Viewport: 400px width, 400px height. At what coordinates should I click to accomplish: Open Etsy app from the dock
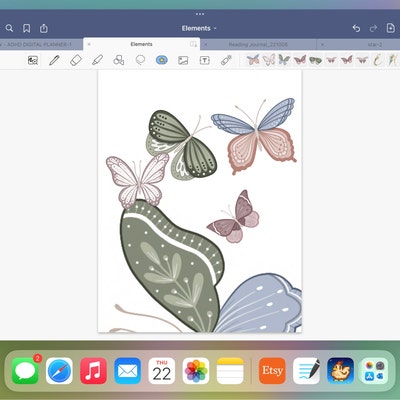point(272,371)
